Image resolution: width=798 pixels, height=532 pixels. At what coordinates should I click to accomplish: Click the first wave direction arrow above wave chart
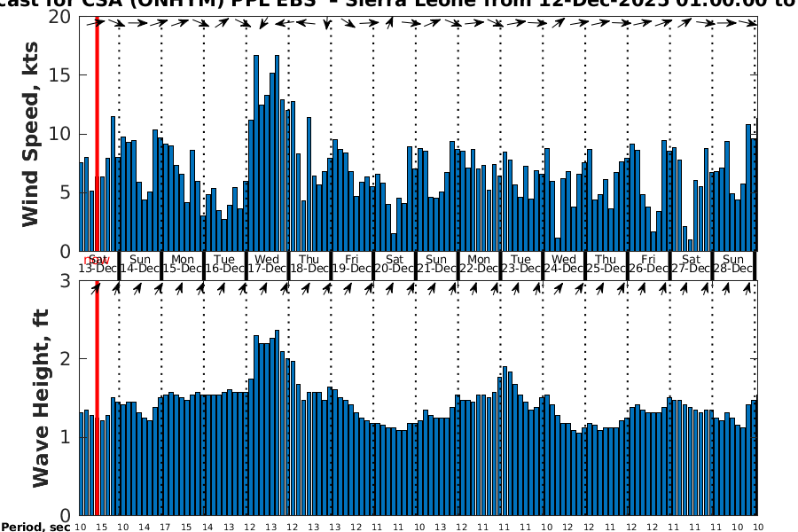tap(95, 288)
